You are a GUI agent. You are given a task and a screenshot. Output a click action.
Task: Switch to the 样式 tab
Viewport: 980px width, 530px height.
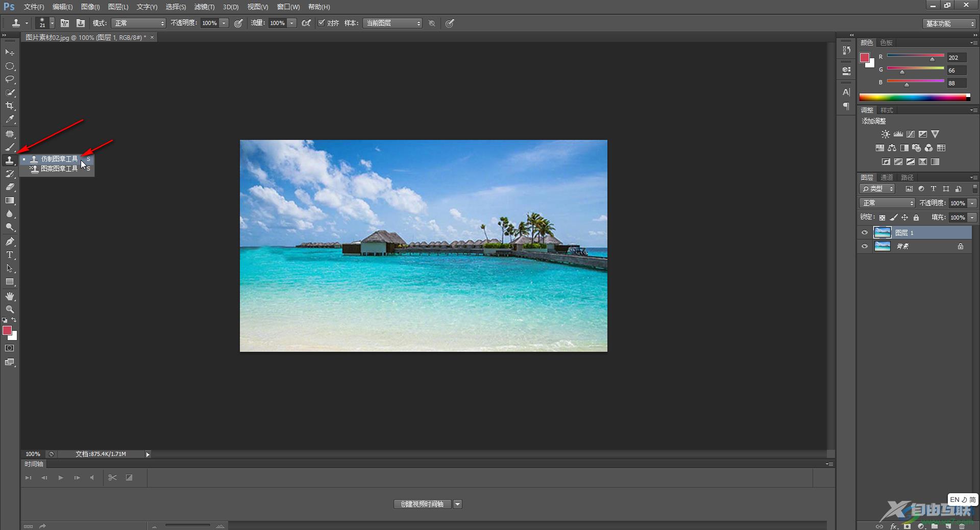pyautogui.click(x=887, y=110)
